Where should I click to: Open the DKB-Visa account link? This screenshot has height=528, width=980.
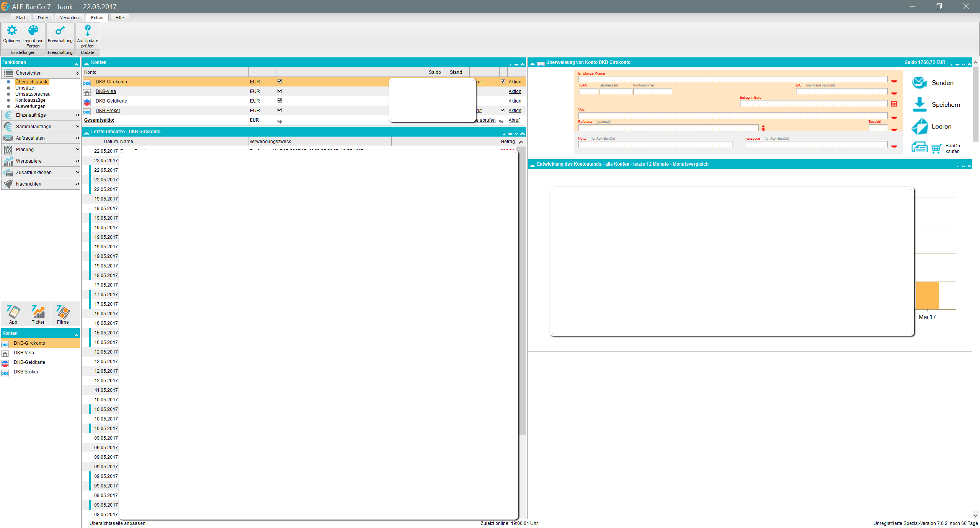pos(106,91)
